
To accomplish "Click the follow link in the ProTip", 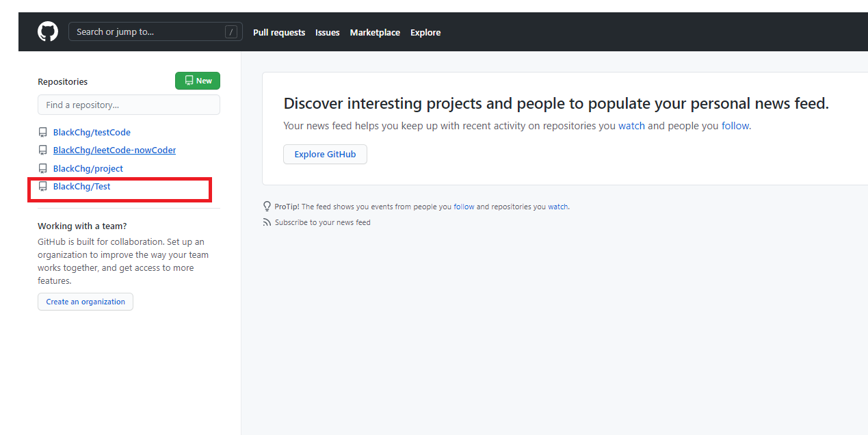I will (x=464, y=207).
